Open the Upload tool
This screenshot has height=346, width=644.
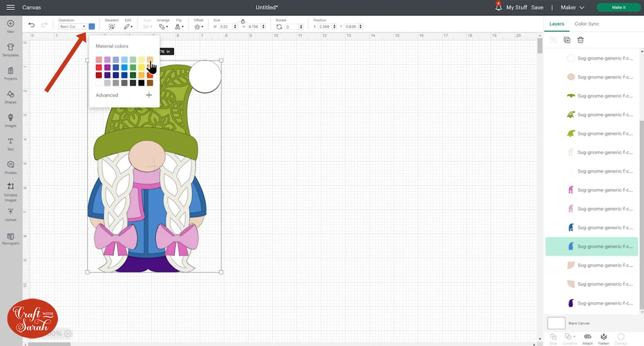click(10, 214)
